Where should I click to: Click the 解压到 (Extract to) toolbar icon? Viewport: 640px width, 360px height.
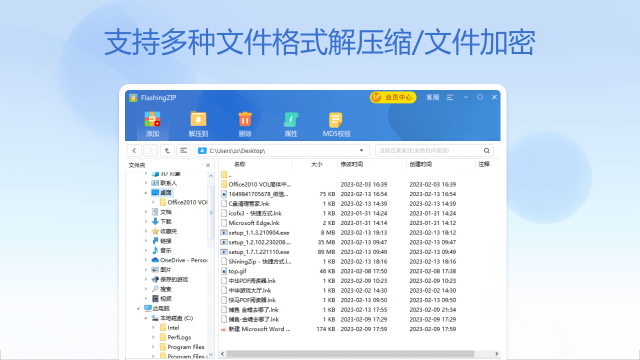(198, 120)
